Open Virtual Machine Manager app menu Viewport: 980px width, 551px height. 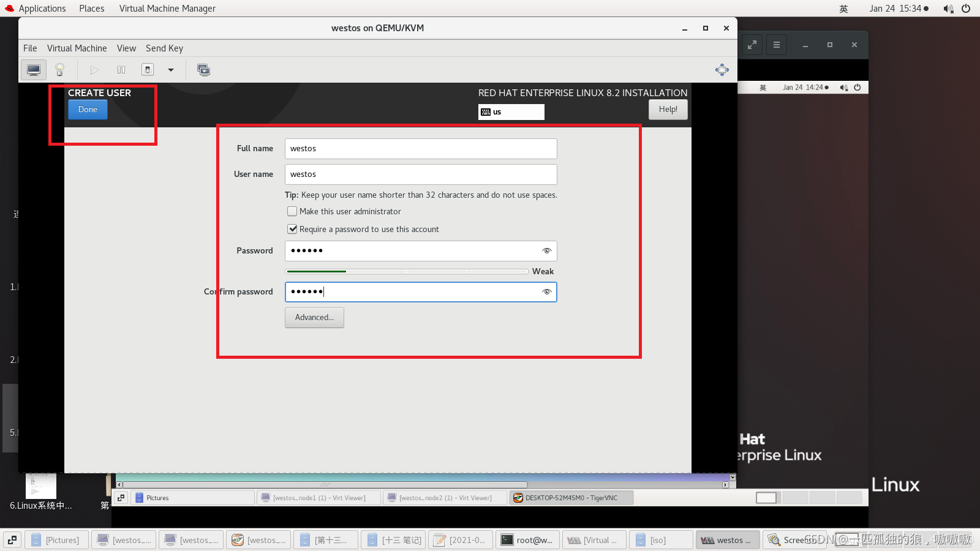click(x=167, y=9)
